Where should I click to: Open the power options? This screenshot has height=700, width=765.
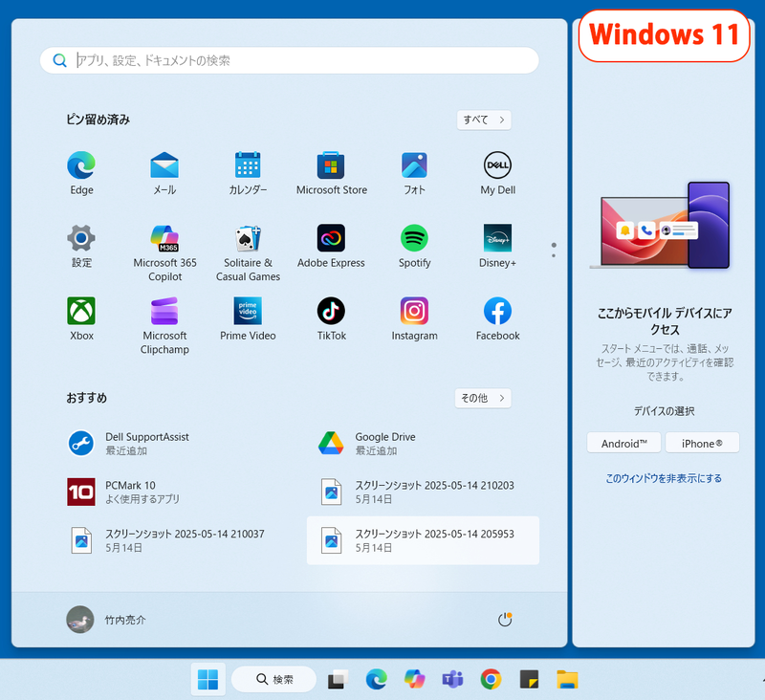pyautogui.click(x=504, y=619)
